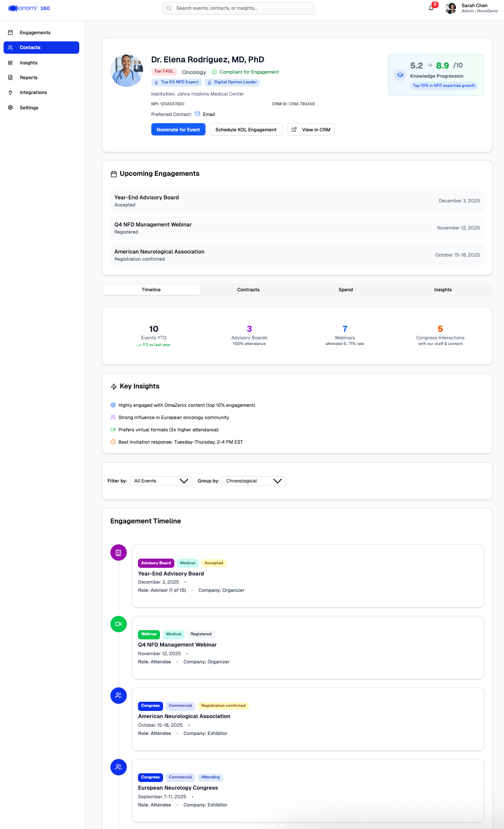Click the compliance check icon
This screenshot has width=504, height=829.
(x=214, y=72)
